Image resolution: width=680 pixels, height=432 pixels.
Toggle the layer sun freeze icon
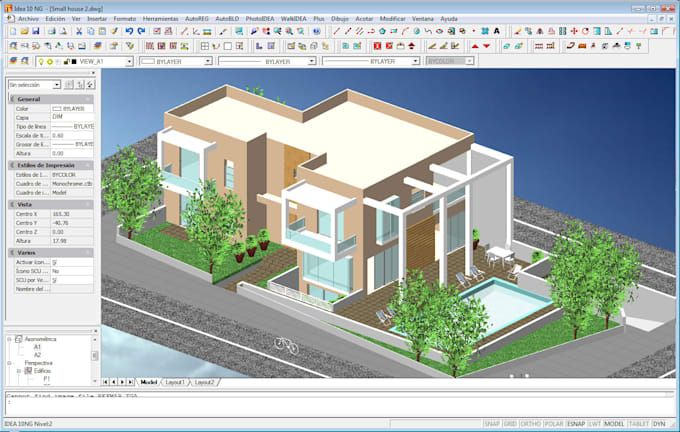[49, 62]
